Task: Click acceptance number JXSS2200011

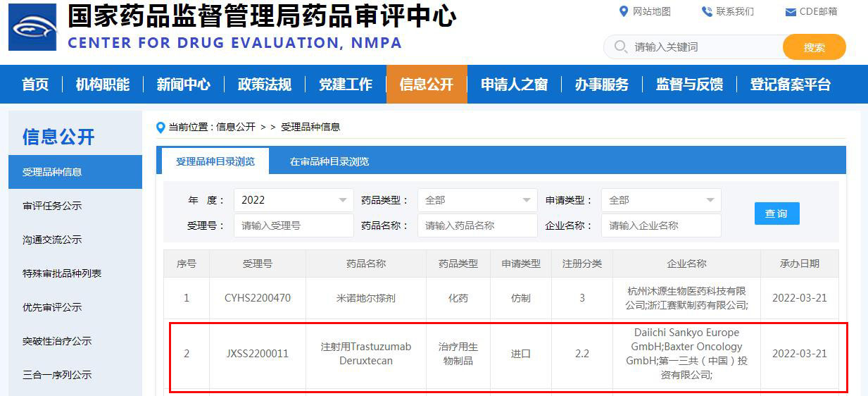Action: pyautogui.click(x=258, y=354)
